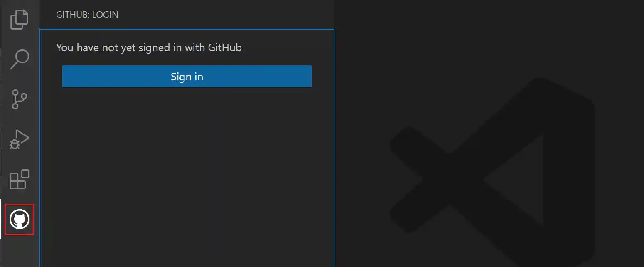This screenshot has width=644, height=267.
Task: Open the Explorer view icon
Action: coord(19,19)
